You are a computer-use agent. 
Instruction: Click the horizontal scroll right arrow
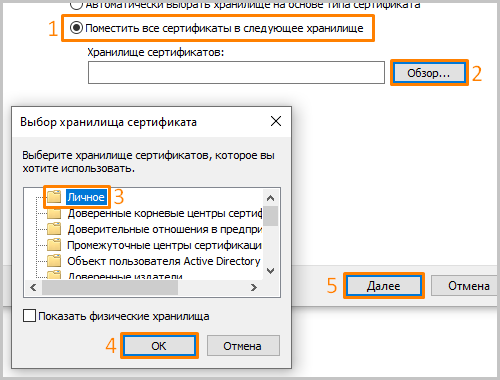coord(254,287)
